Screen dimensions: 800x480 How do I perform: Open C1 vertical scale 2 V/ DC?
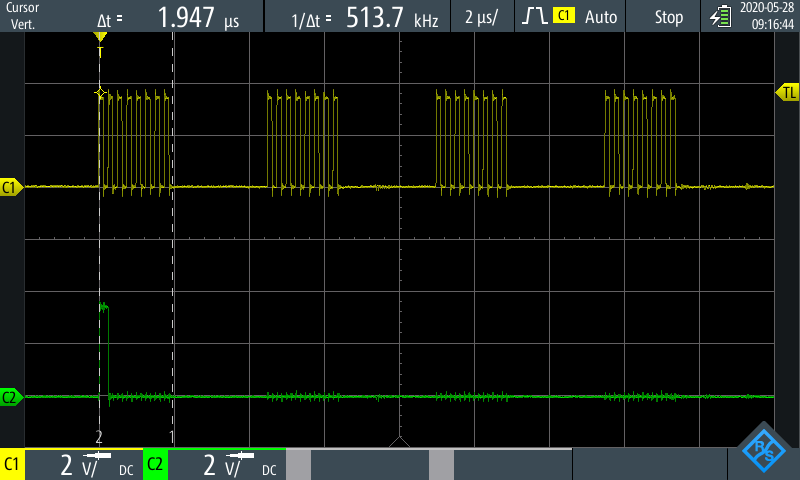[84, 464]
